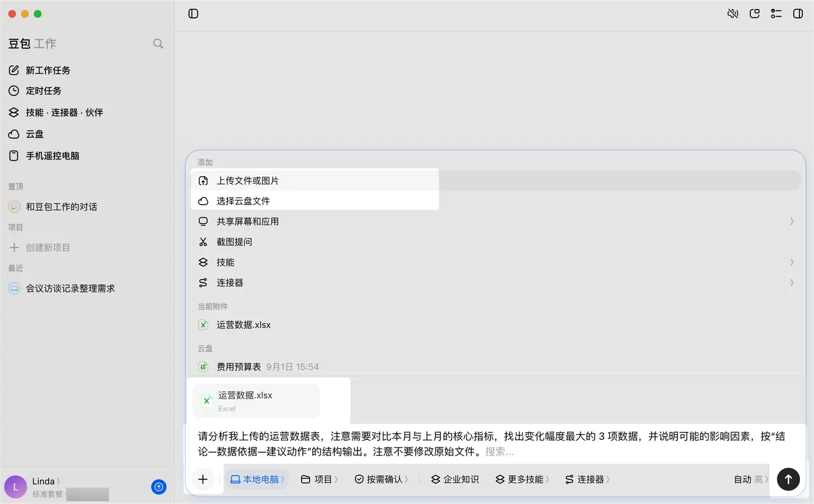Expand the 连接器 submenu in the add menu
Screen dimensions: 814x504
(x=496, y=282)
